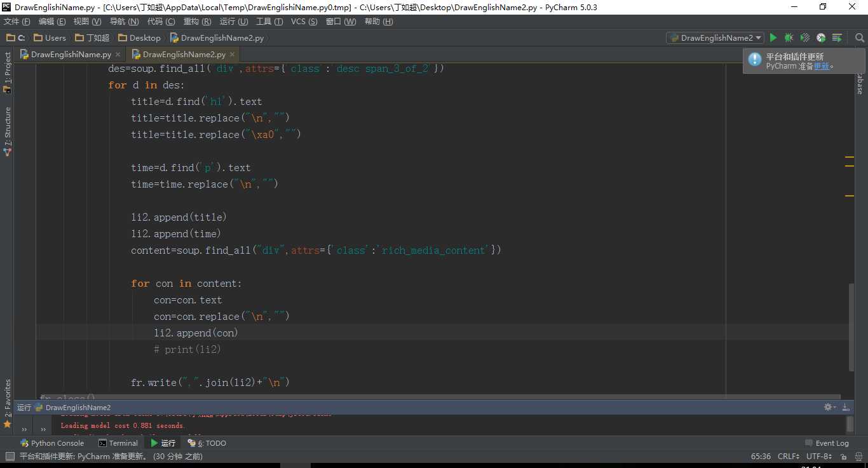868x468 pixels.
Task: Open the Z: Structure side panel
Action: pos(8,130)
